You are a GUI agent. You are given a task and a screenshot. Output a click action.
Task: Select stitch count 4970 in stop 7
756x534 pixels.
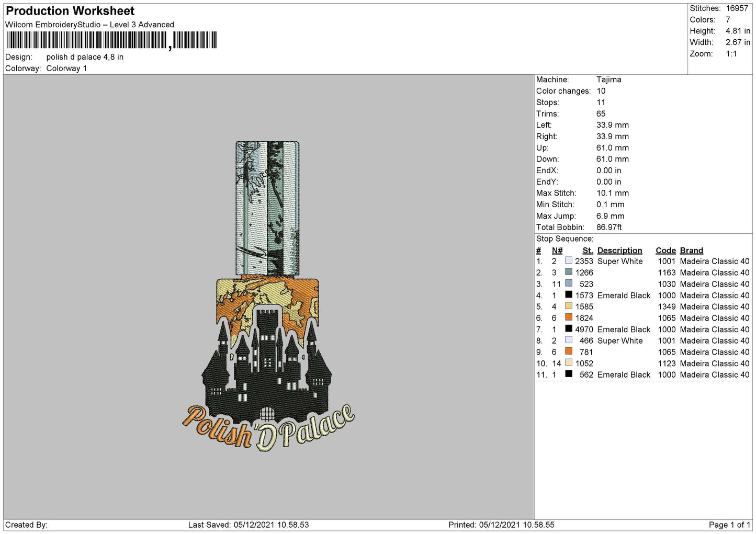pyautogui.click(x=584, y=330)
